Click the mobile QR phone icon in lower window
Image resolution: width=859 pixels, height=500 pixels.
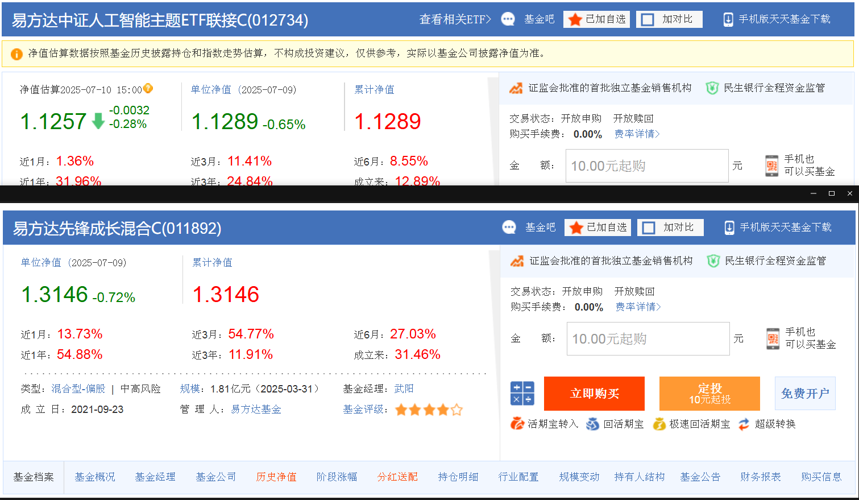click(x=773, y=338)
